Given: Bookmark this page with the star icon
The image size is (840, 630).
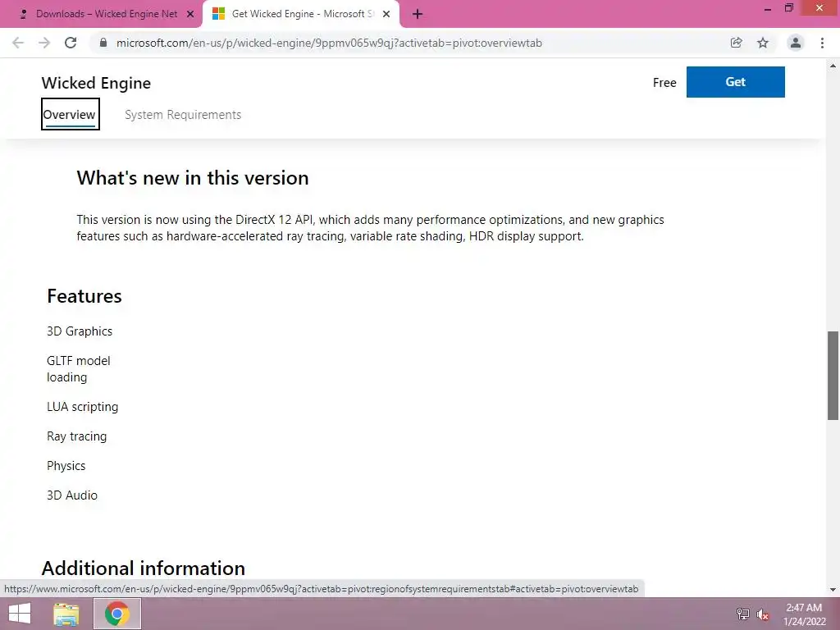Looking at the screenshot, I should click(x=763, y=43).
